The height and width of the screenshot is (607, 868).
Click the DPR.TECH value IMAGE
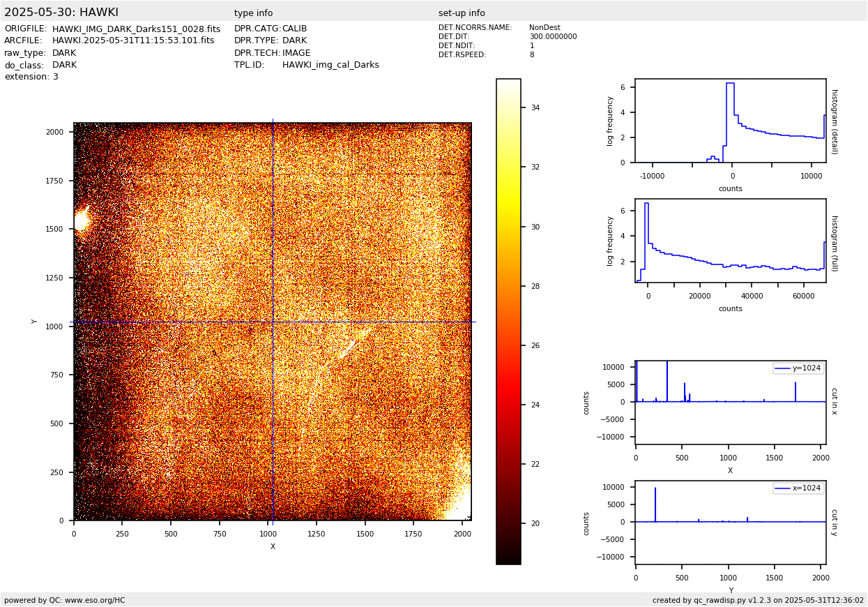coord(296,53)
